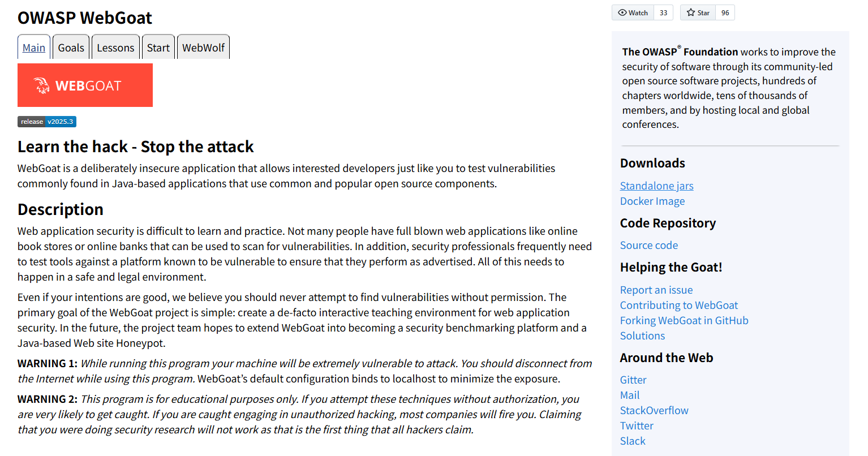Click the Star icon button
The width and height of the screenshot is (868, 456).
698,12
